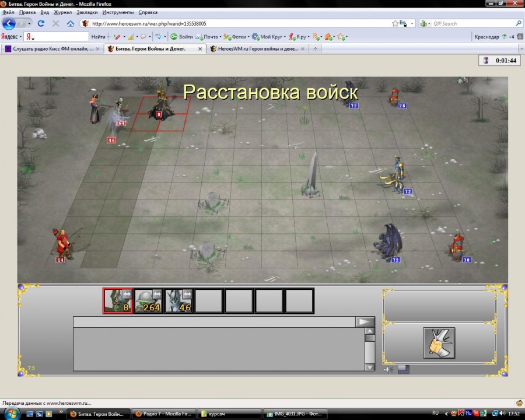Open the Вид menu
This screenshot has height=420, width=525.
tap(44, 12)
